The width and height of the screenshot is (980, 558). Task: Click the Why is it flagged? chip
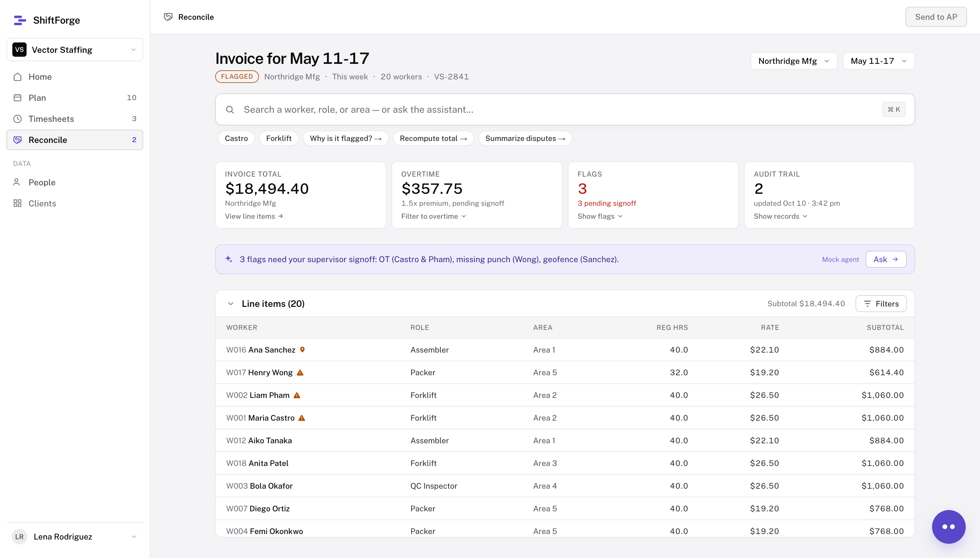pos(345,138)
